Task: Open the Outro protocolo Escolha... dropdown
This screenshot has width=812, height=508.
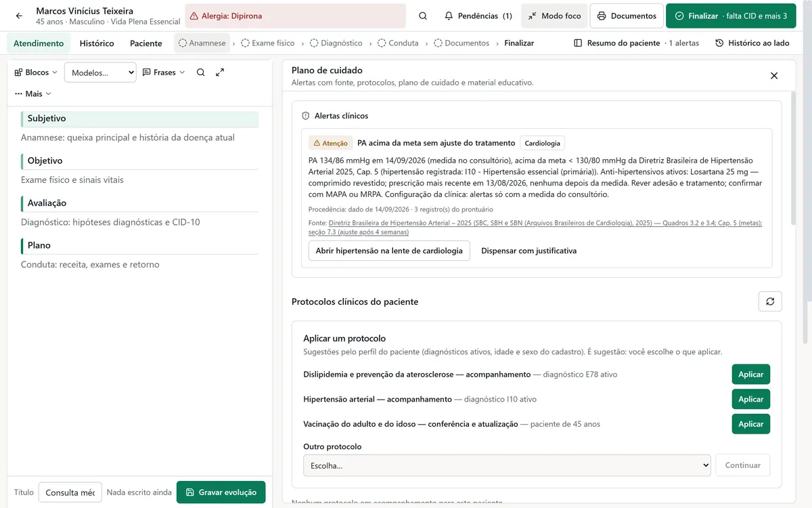Action: [507, 465]
